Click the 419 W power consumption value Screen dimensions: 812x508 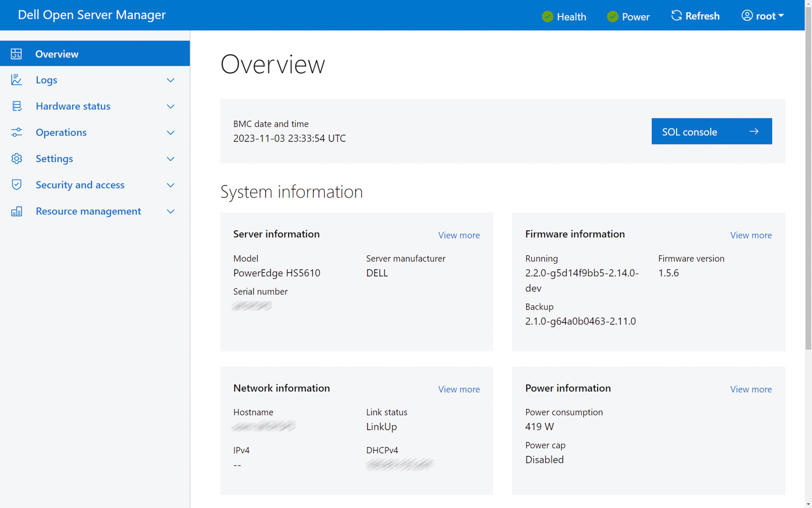pyautogui.click(x=539, y=427)
